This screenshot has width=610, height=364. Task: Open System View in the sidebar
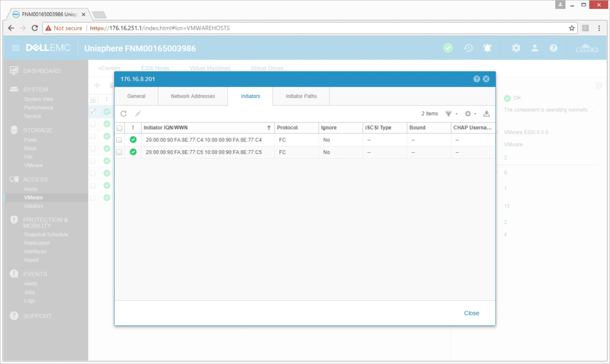point(39,99)
